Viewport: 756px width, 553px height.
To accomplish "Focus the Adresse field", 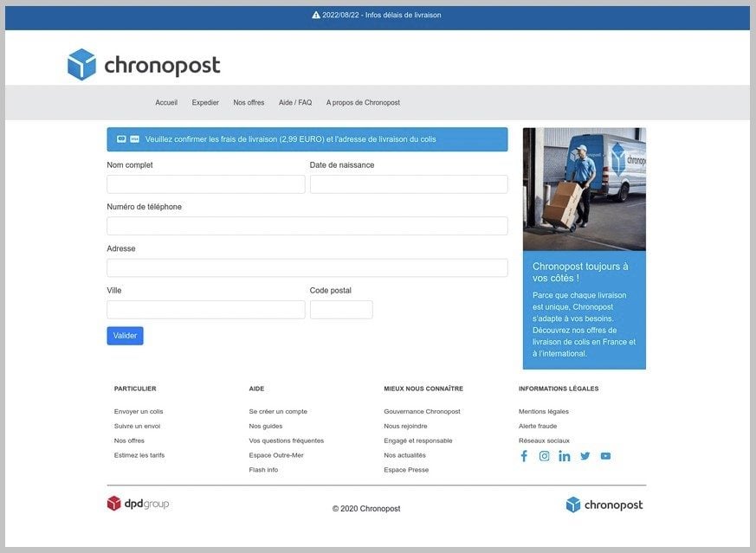I will click(307, 267).
